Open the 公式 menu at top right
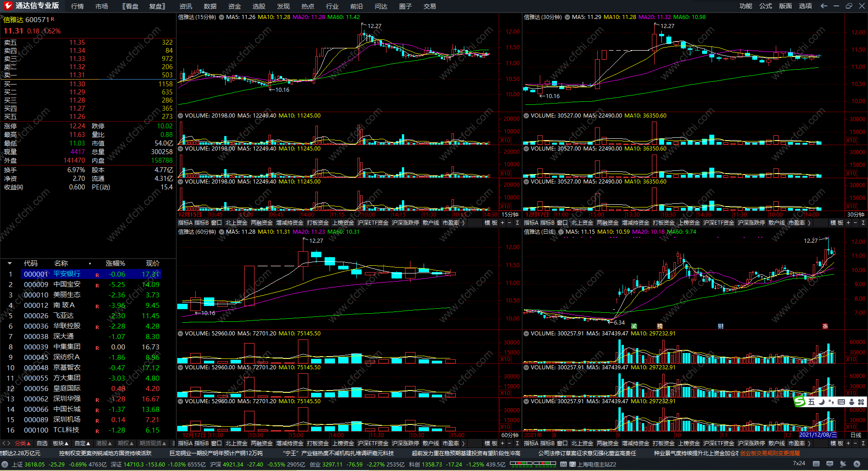Viewport: 868px width, 471px height. click(766, 6)
